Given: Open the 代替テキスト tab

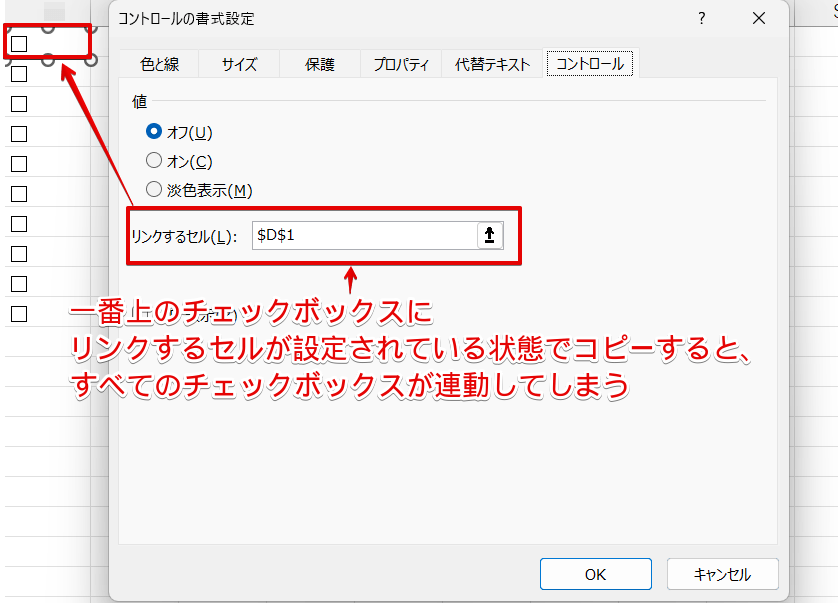Looking at the screenshot, I should (x=492, y=64).
